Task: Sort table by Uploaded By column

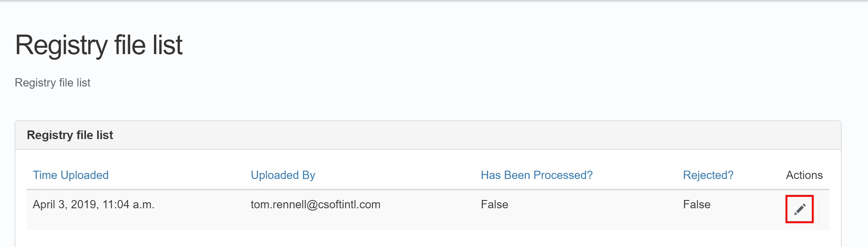Action: pos(283,175)
